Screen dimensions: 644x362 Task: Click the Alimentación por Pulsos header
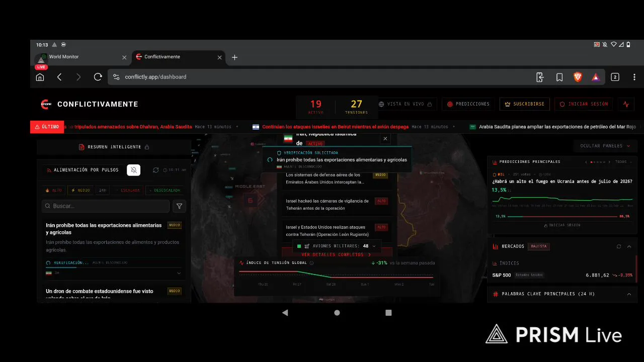pos(86,170)
